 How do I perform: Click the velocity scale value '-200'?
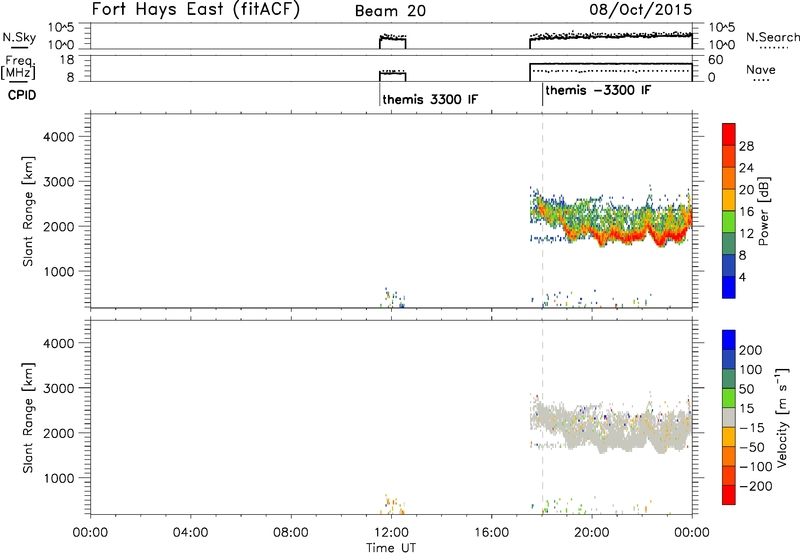coord(755,486)
